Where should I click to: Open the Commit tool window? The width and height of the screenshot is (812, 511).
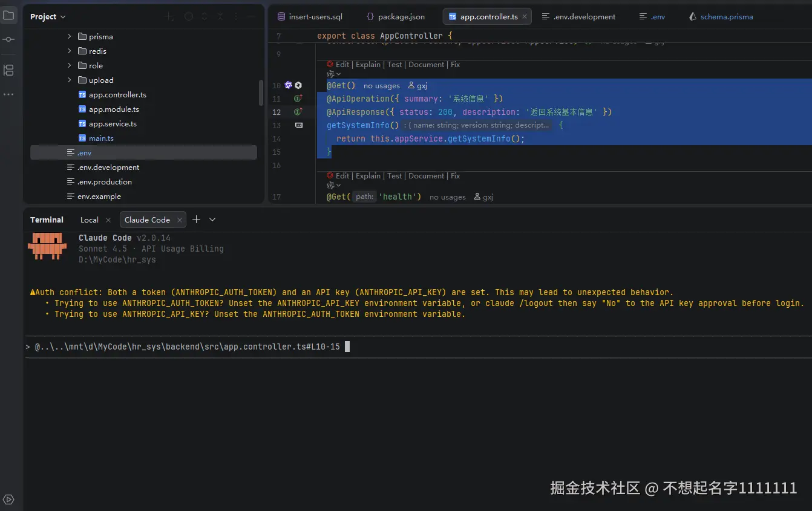8,39
